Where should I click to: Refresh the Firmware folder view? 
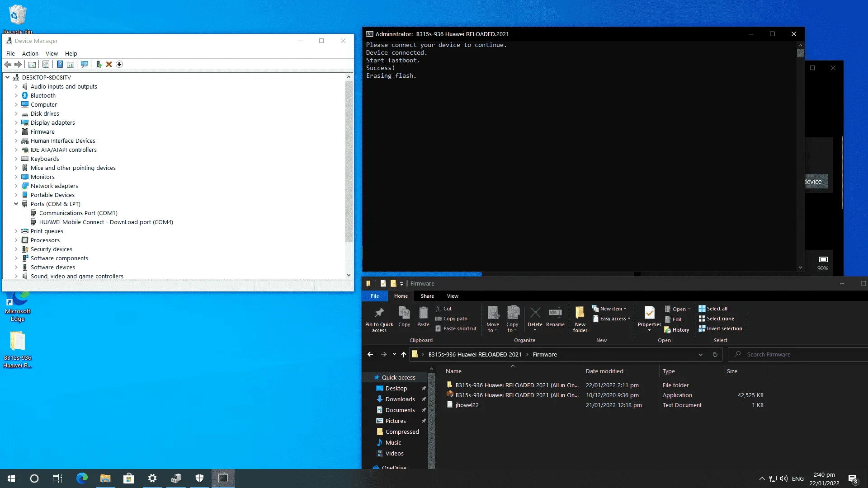tap(715, 354)
